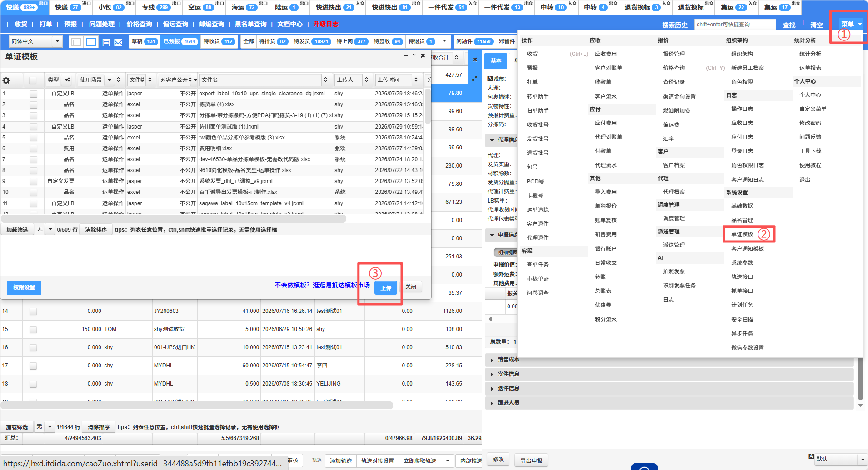Screen dimensions: 868x470
Task: Select 品名管理 in the menu
Action: [x=742, y=220]
